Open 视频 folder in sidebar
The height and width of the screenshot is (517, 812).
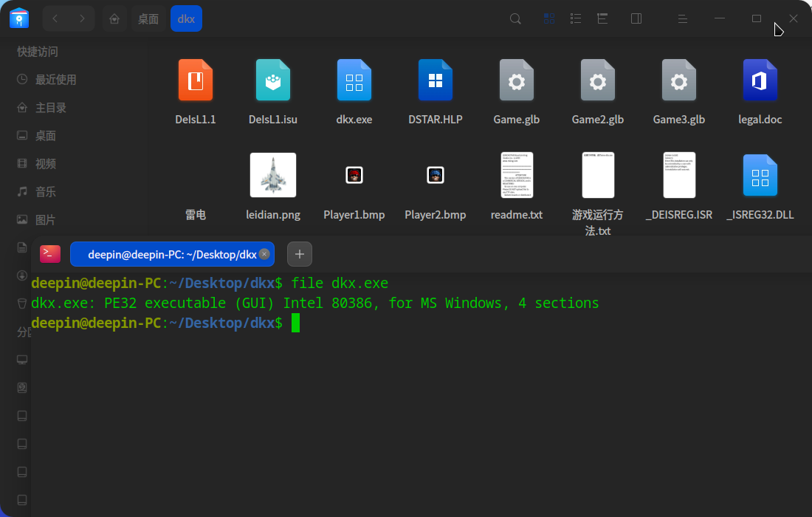pos(44,163)
